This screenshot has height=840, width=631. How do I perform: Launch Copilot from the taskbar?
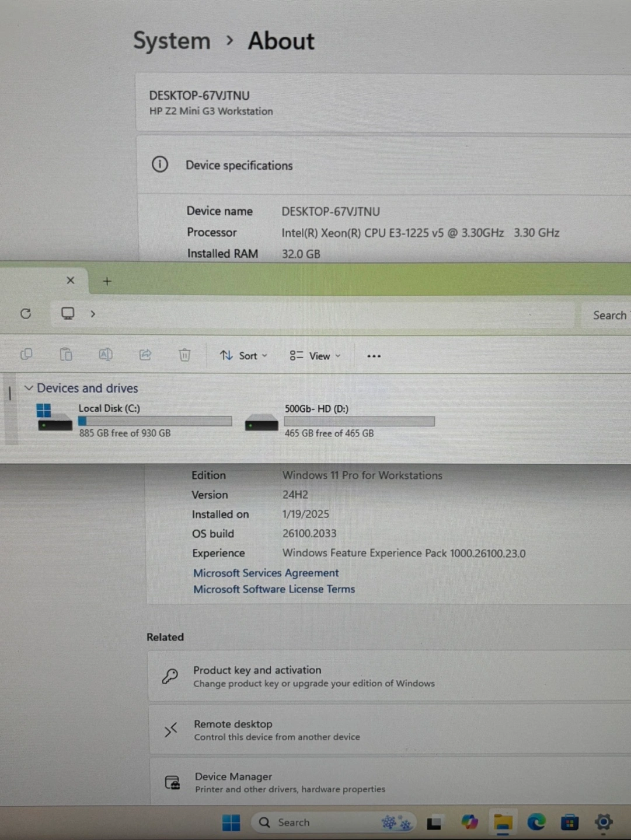[469, 822]
